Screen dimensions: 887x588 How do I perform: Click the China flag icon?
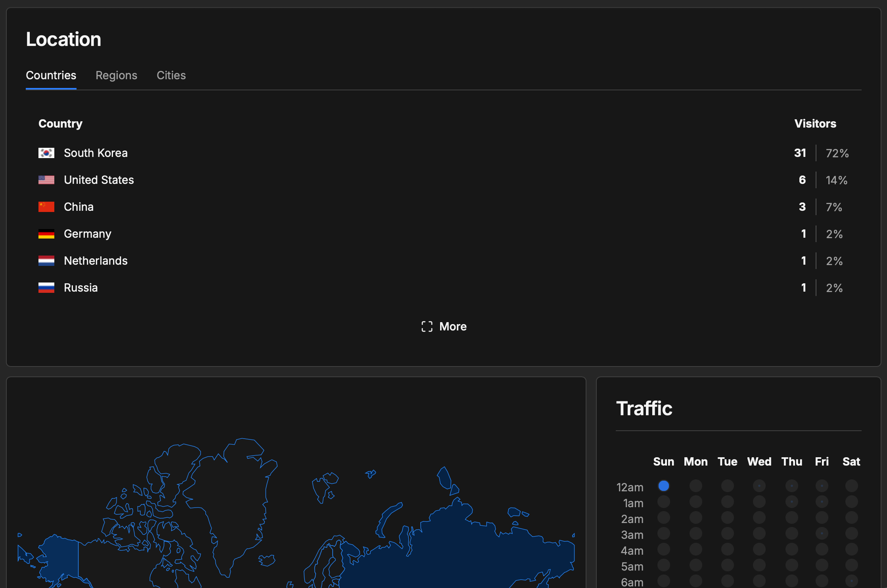point(46,207)
